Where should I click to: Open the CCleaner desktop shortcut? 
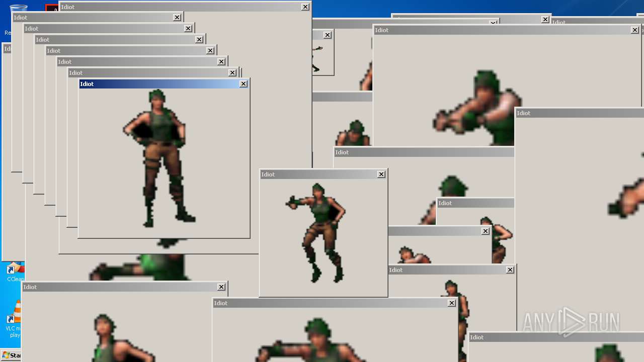15,273
